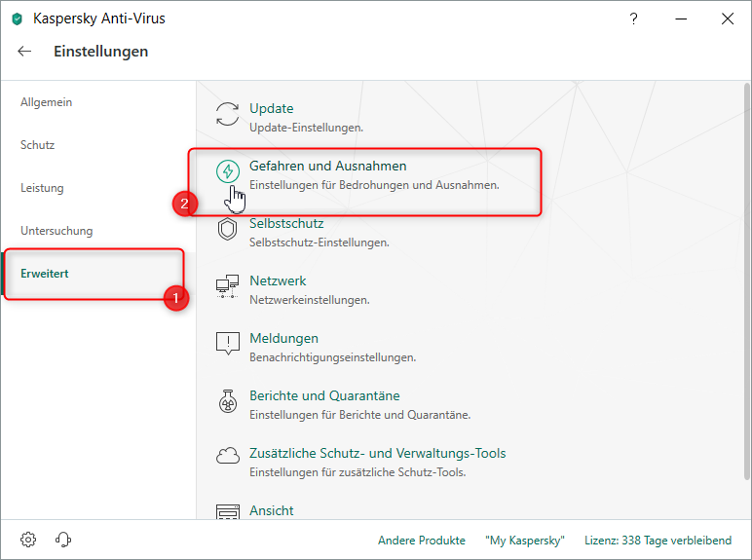Click the Update circular arrows icon

pos(227,114)
